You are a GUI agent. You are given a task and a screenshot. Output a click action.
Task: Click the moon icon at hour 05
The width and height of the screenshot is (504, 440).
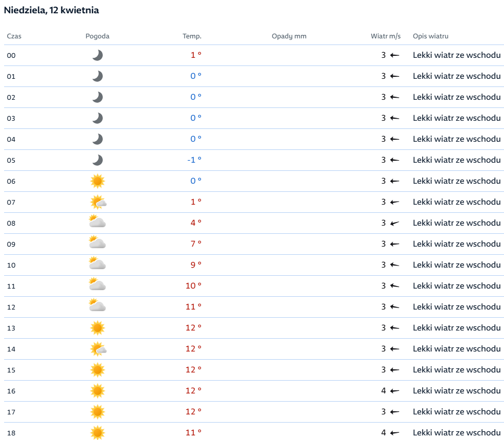(98, 160)
